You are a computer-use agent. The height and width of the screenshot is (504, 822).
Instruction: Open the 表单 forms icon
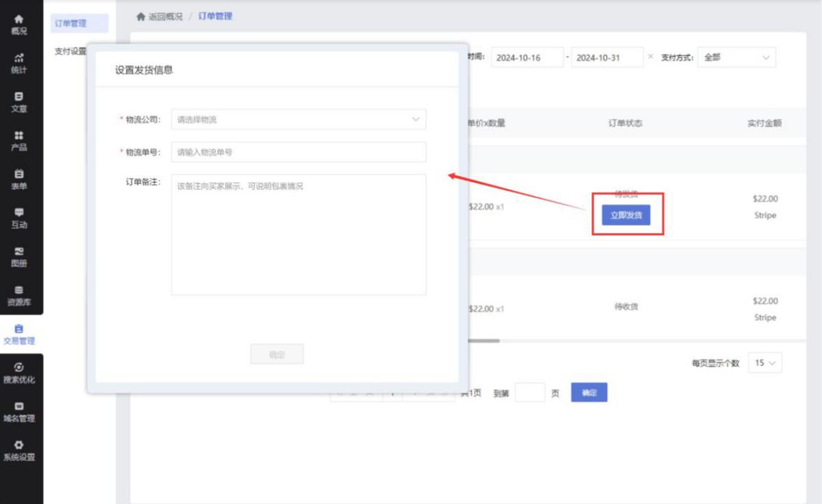[18, 180]
